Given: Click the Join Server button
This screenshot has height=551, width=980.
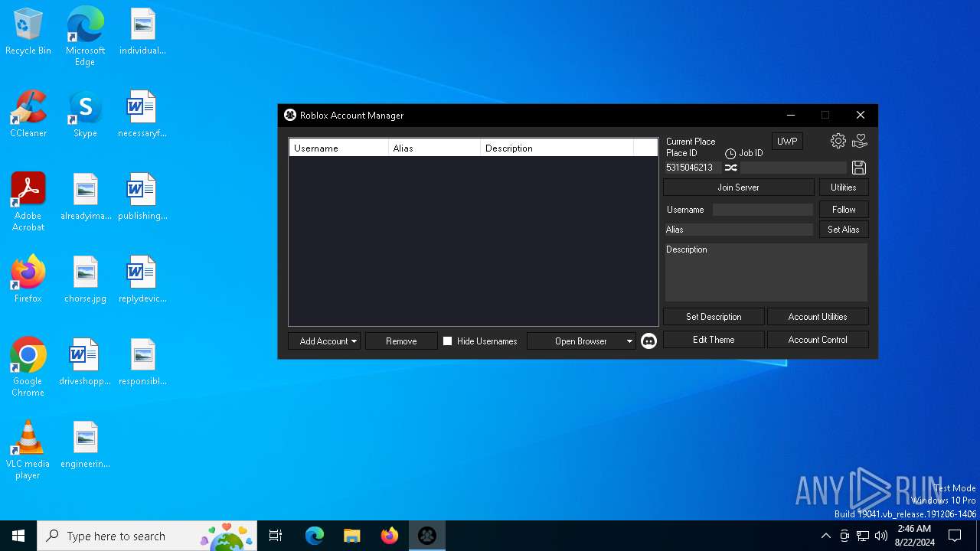Looking at the screenshot, I should [739, 187].
